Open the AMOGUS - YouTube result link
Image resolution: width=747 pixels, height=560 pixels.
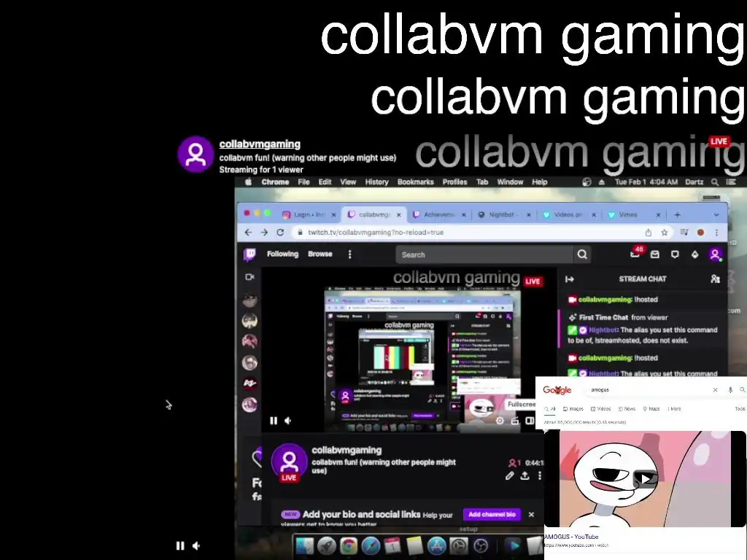pos(571,537)
